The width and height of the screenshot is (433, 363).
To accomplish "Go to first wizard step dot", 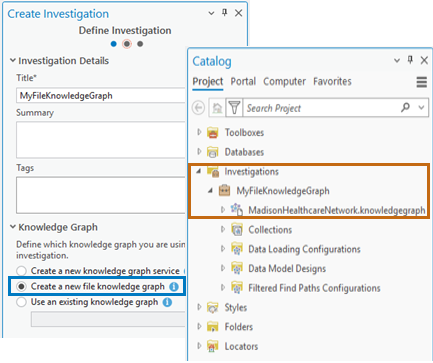I will [x=114, y=44].
